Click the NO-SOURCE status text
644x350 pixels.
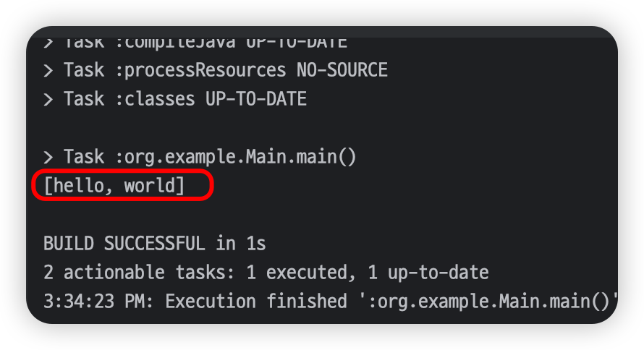pyautogui.click(x=342, y=70)
